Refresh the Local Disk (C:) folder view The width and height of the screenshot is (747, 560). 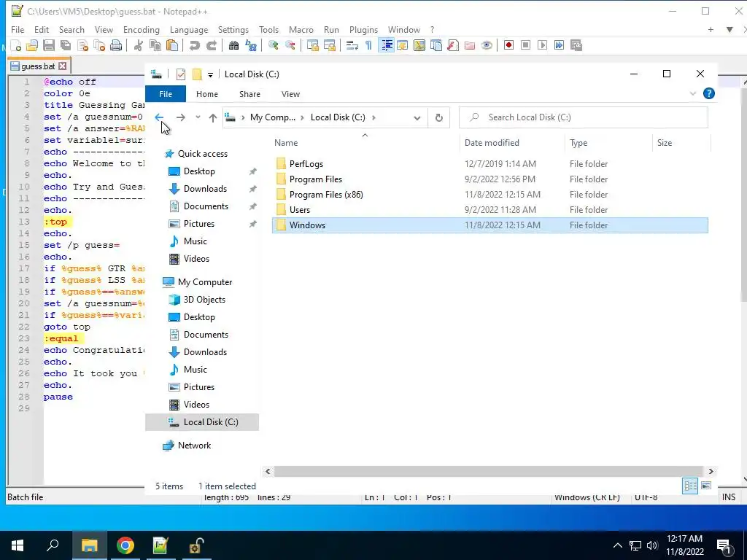[438, 117]
